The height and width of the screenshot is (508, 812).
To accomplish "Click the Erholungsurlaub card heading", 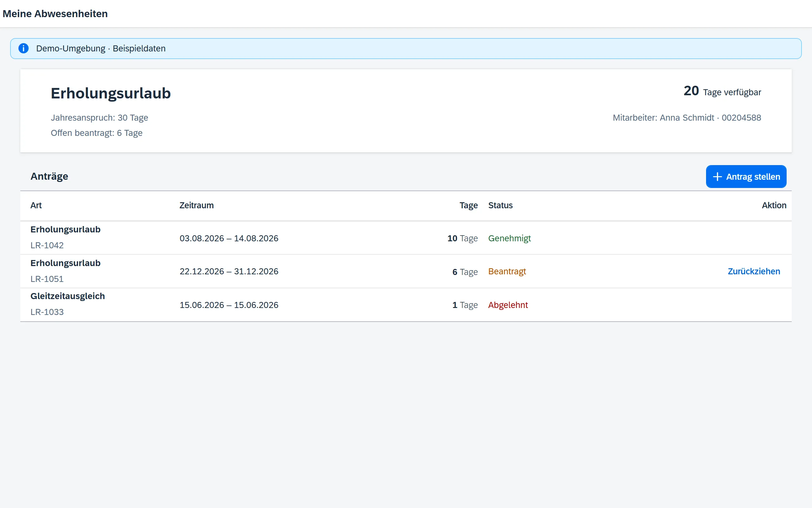I will coord(111,93).
